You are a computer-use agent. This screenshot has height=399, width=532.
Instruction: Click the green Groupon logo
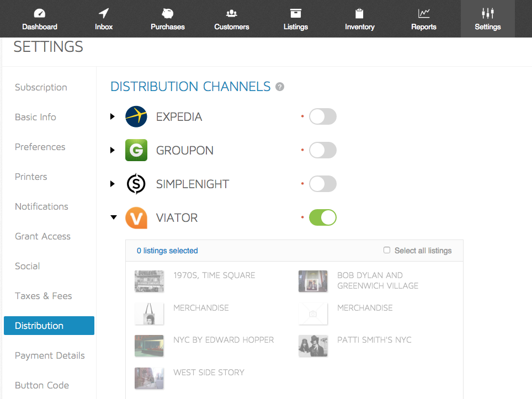point(136,150)
